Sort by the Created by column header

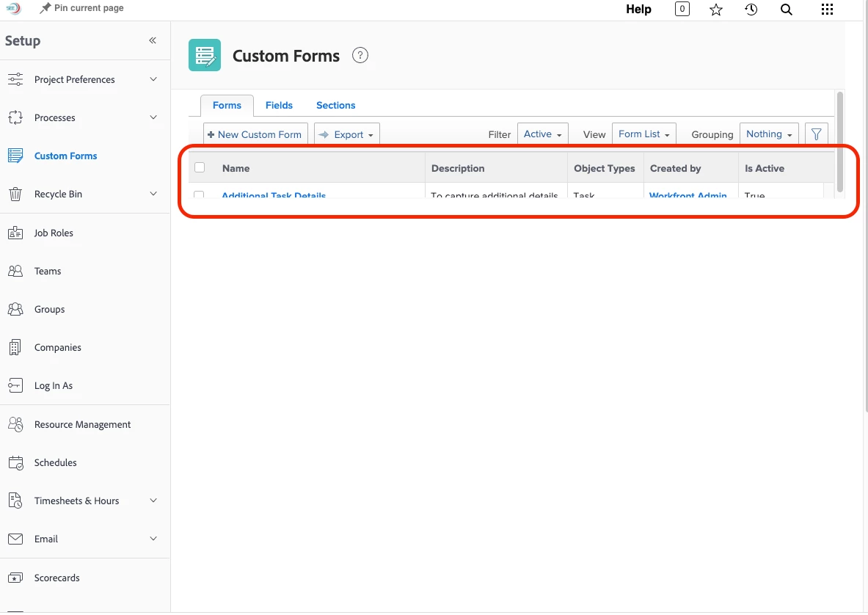point(675,168)
